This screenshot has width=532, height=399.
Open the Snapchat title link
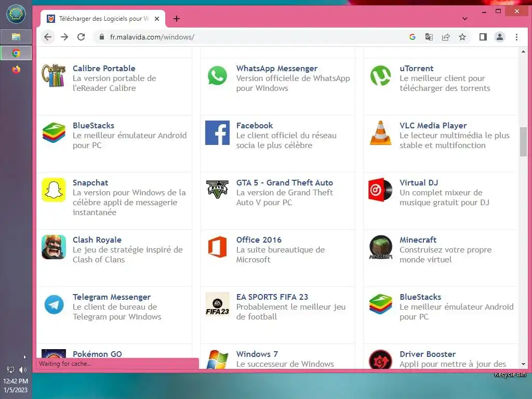click(x=90, y=182)
